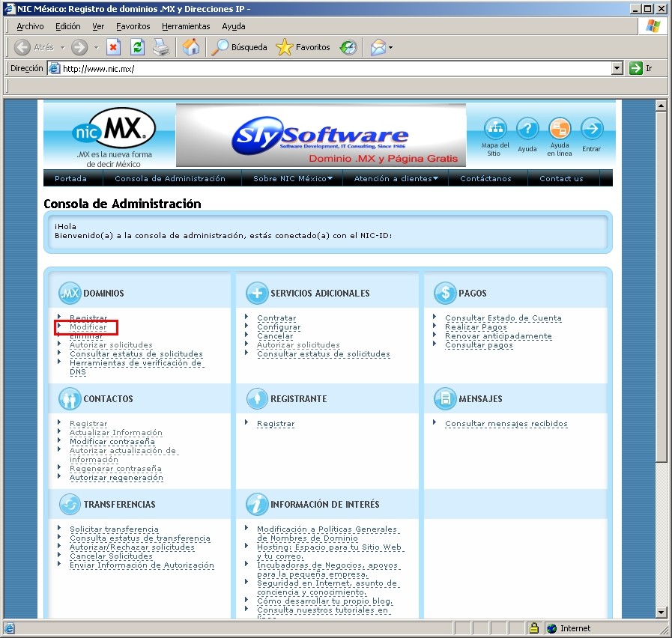Click Enviar Información de Autorización link

coord(142,565)
